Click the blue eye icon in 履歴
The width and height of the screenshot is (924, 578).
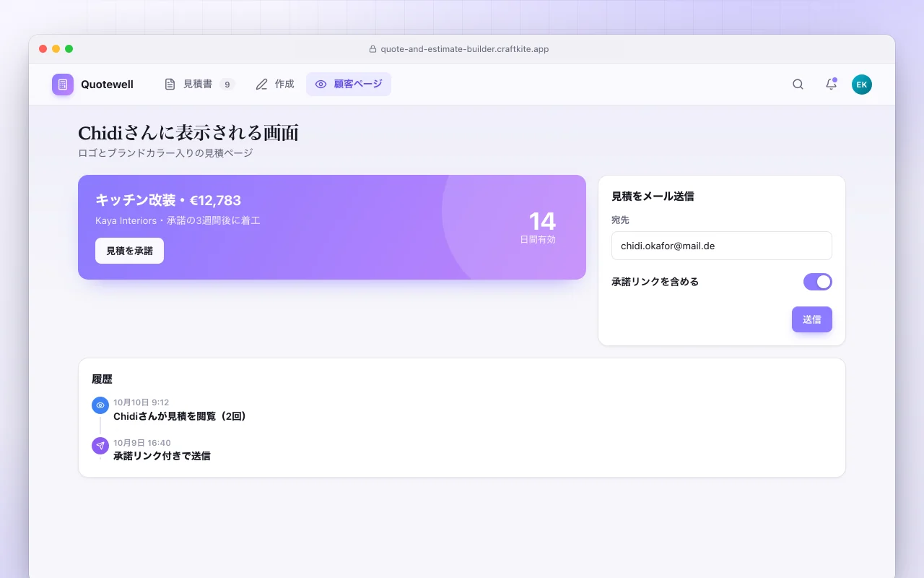[100, 405]
